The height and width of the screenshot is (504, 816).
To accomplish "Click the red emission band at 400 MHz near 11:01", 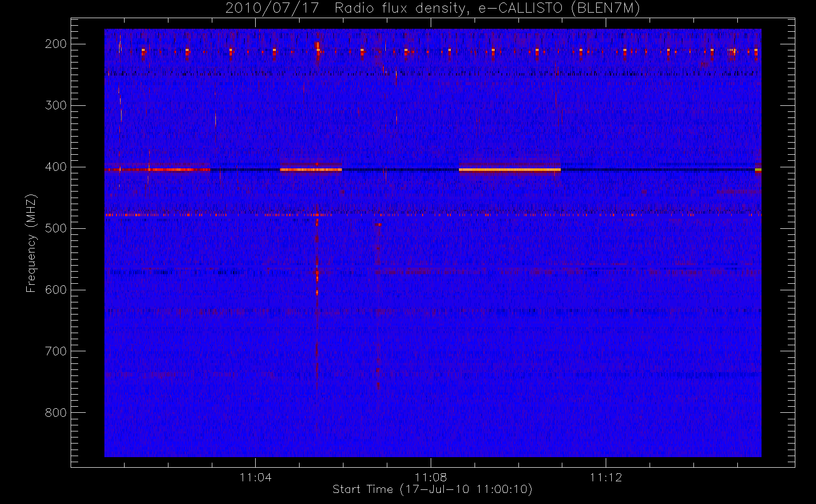I will pos(157,170).
